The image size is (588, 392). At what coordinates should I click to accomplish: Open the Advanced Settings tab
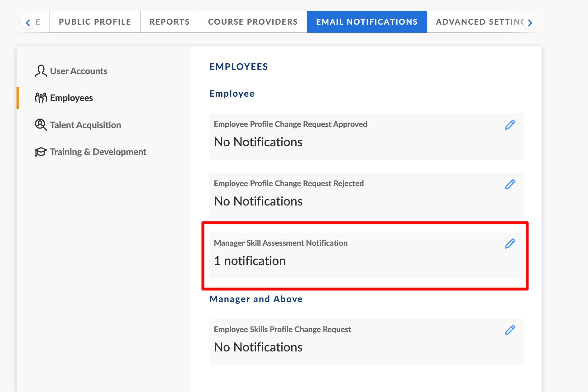[478, 22]
